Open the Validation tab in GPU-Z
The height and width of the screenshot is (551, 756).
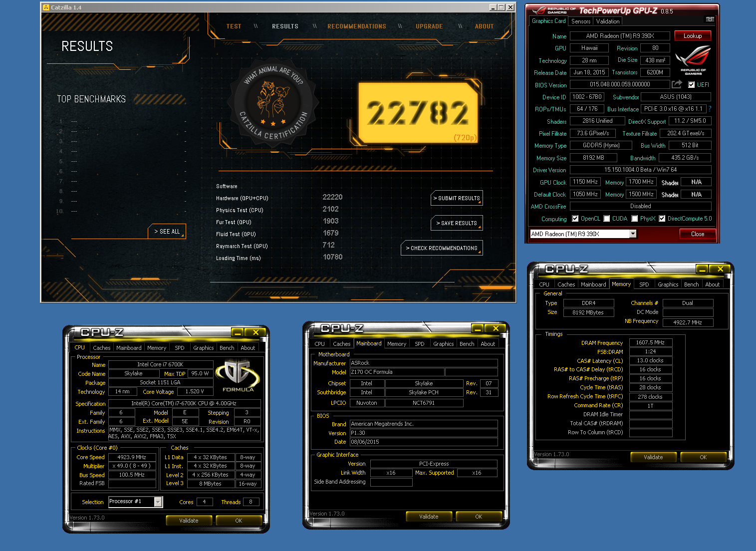[x=608, y=21]
